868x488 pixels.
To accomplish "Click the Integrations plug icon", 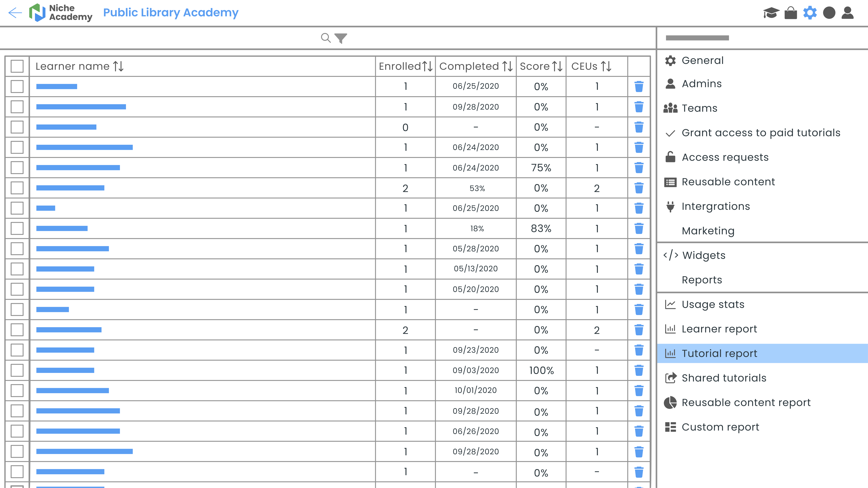I will click(x=670, y=206).
